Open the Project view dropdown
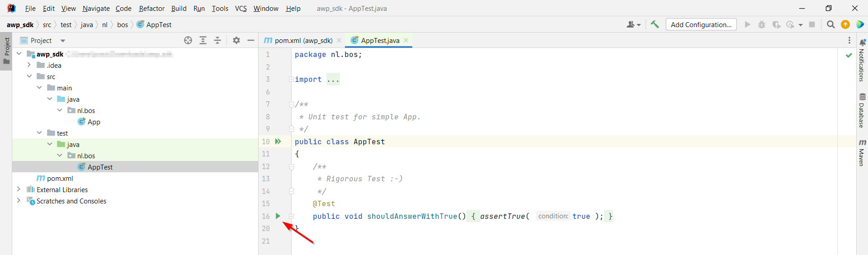 point(63,41)
